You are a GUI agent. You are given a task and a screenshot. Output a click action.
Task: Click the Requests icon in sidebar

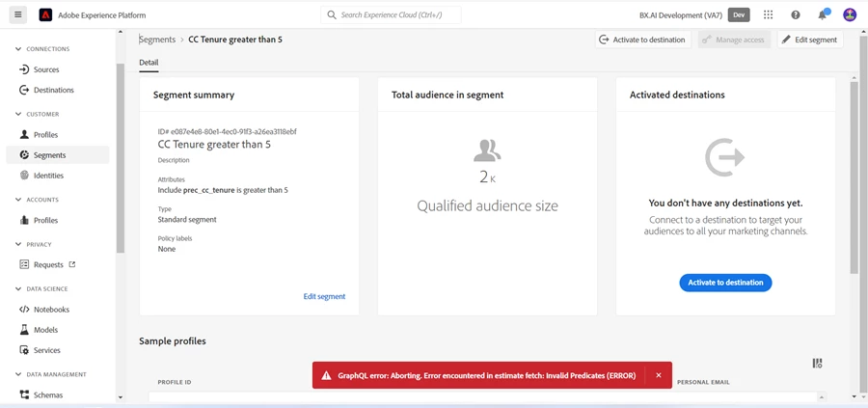pos(24,264)
